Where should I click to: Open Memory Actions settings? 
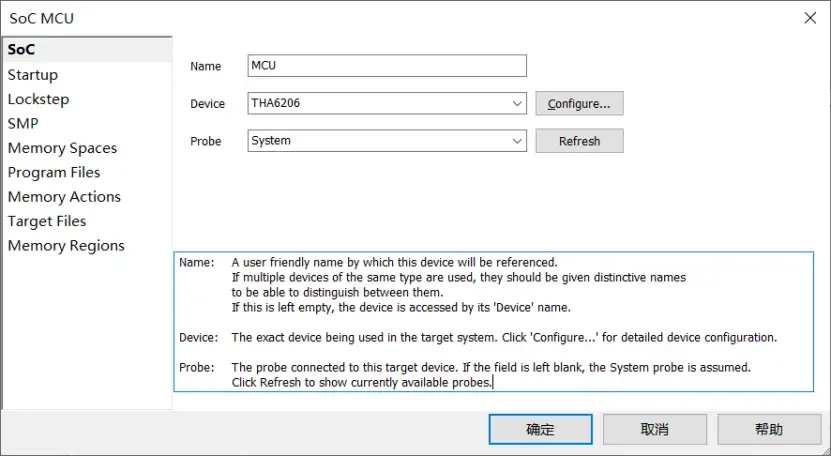click(x=64, y=197)
